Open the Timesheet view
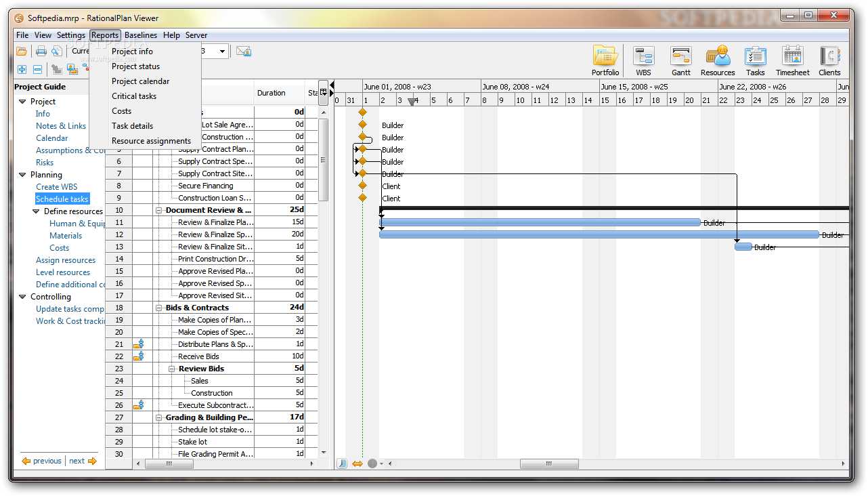 (x=793, y=61)
